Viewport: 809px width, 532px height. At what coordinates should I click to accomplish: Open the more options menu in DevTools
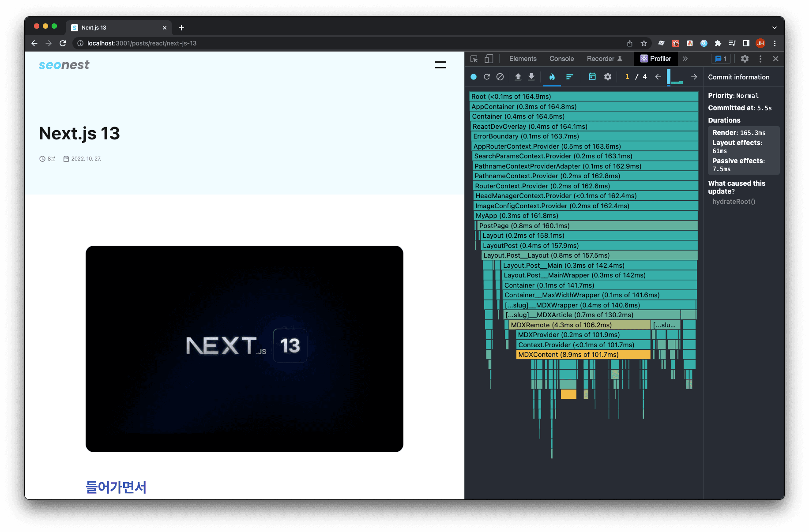[x=760, y=59]
